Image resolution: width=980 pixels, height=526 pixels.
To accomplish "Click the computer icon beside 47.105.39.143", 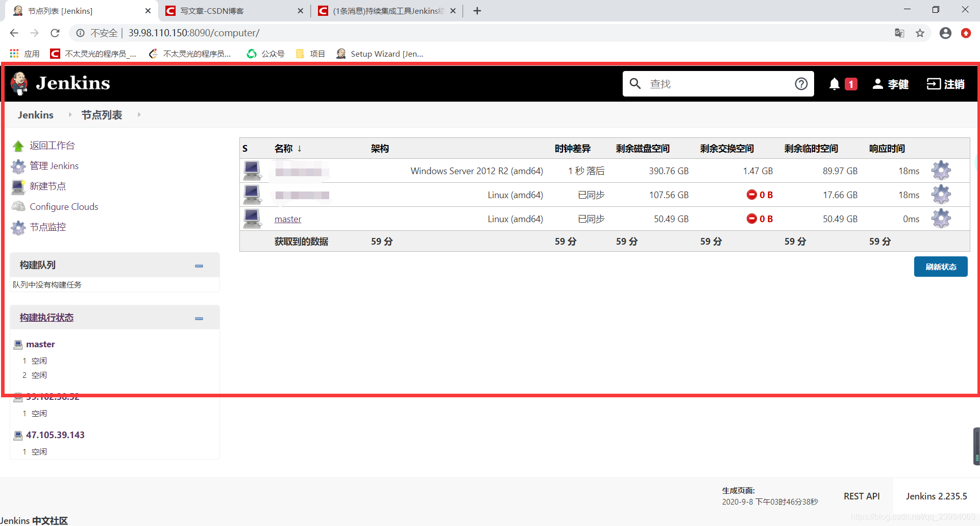I will click(18, 435).
